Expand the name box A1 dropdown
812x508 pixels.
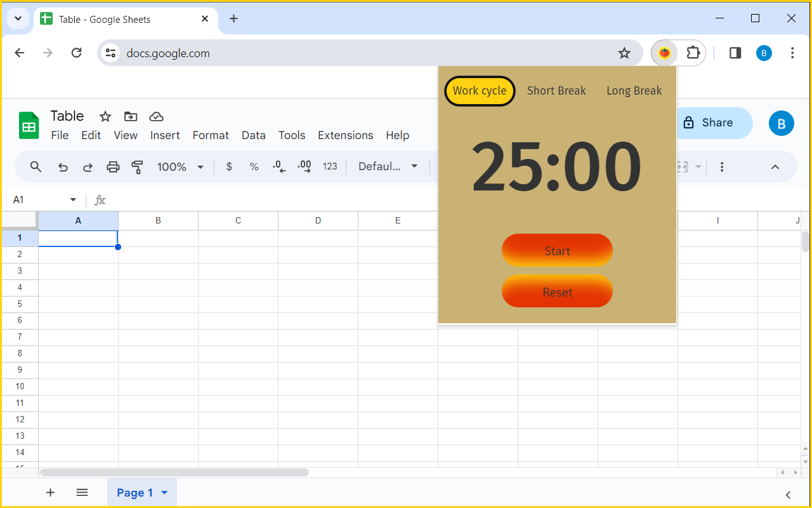pyautogui.click(x=73, y=200)
